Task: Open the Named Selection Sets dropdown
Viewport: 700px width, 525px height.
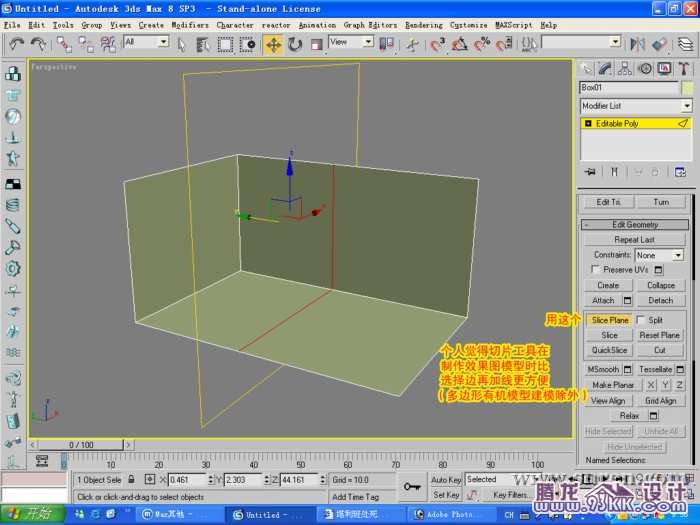Action: point(616,42)
